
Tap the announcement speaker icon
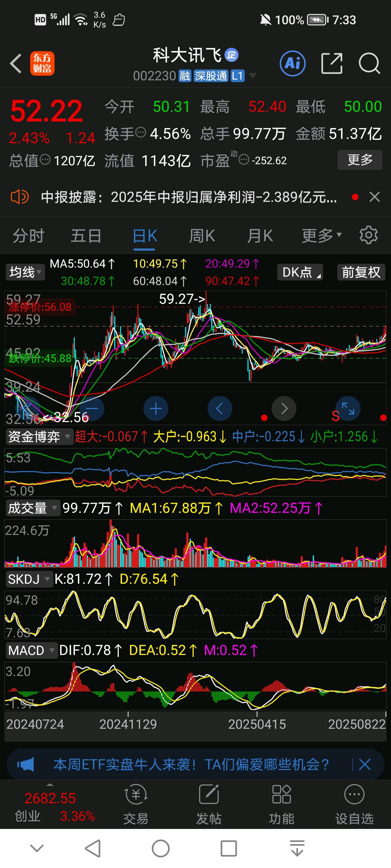tap(20, 197)
